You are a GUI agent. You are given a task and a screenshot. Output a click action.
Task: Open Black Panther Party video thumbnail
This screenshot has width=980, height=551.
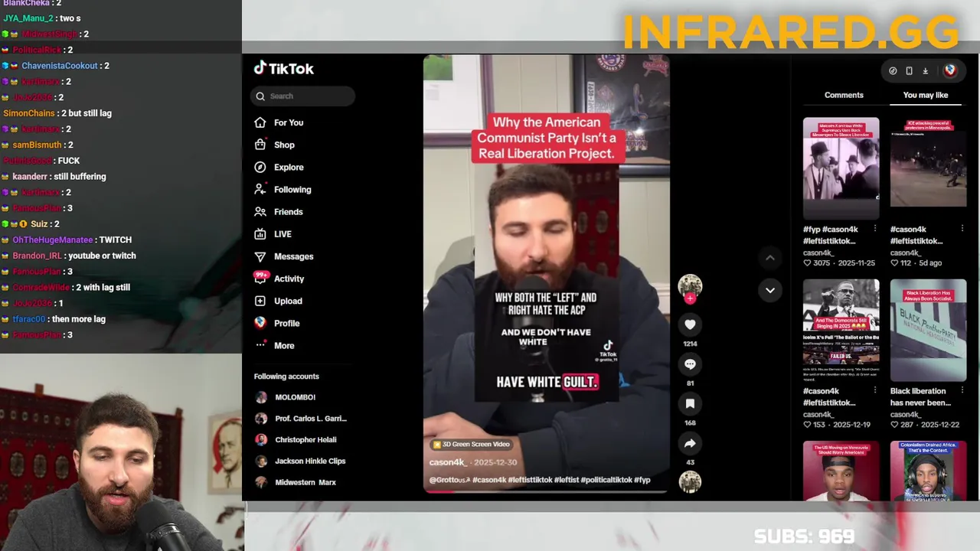pyautogui.click(x=929, y=330)
